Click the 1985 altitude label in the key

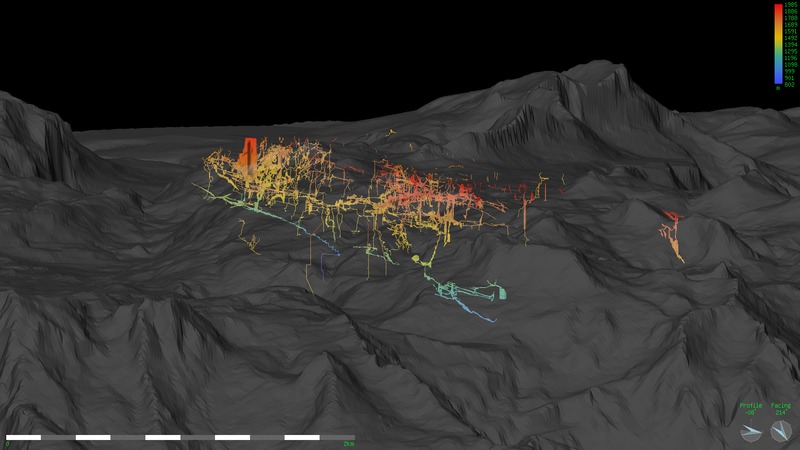[790, 6]
